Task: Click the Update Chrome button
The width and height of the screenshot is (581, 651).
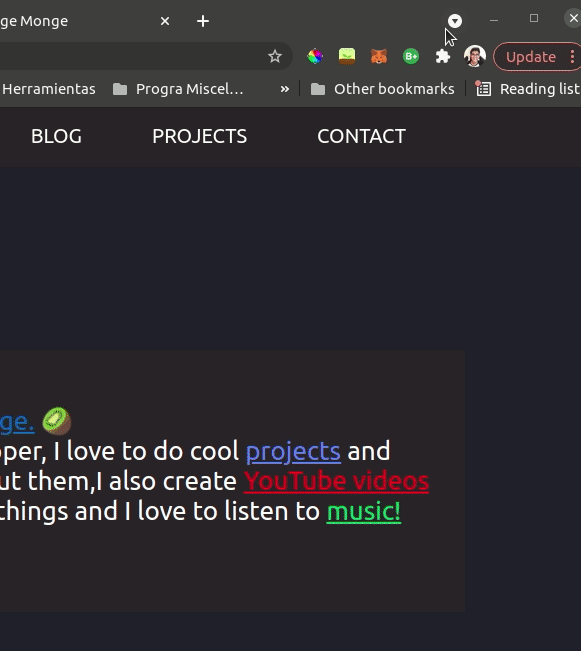Action: 530,57
